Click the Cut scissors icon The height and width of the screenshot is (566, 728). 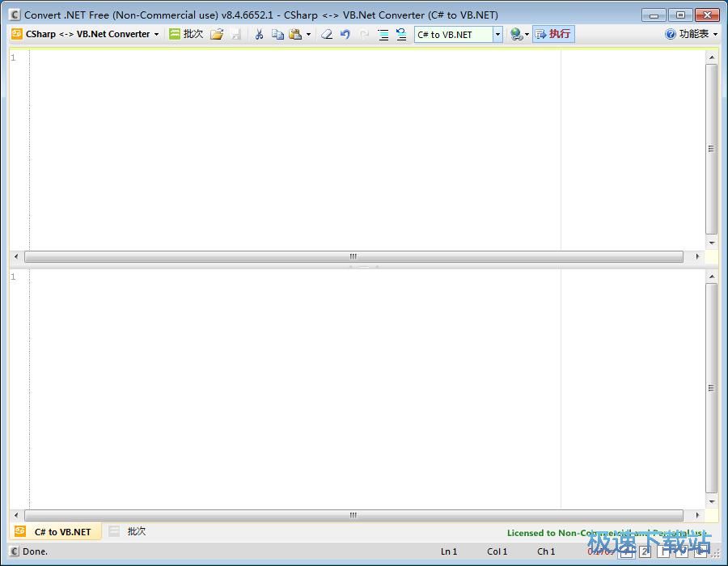tap(259, 34)
